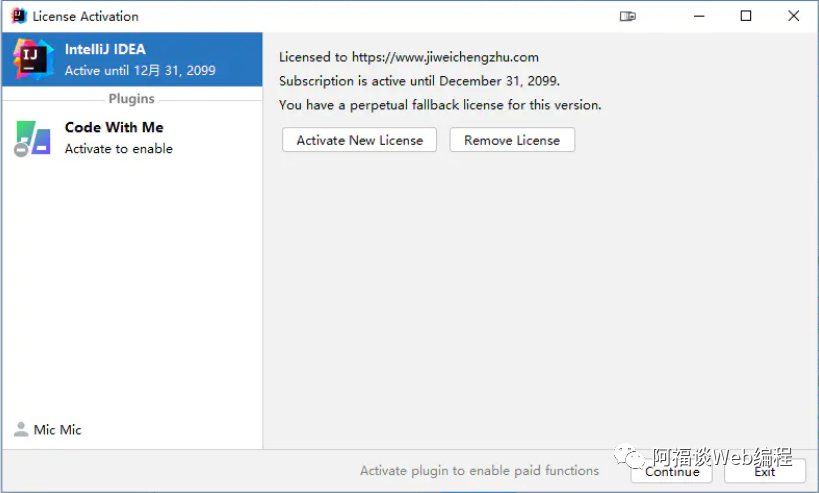Close the License Activation window
This screenshot has height=493, width=819.
(x=793, y=16)
